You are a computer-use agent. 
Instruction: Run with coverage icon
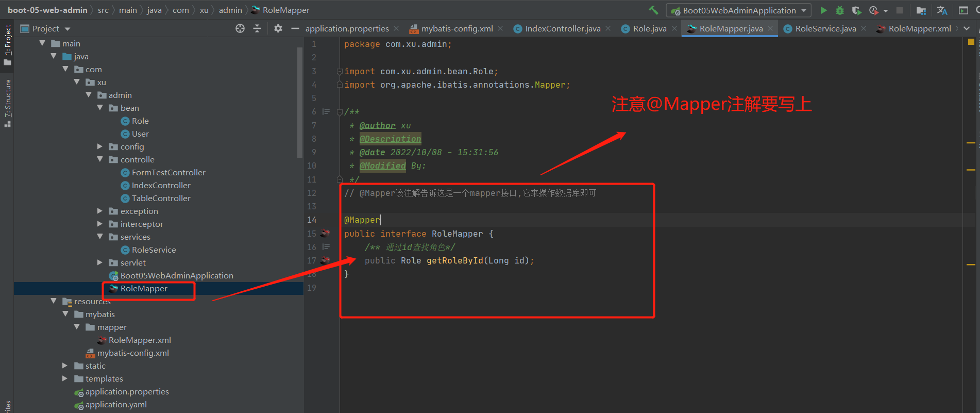[x=856, y=10]
